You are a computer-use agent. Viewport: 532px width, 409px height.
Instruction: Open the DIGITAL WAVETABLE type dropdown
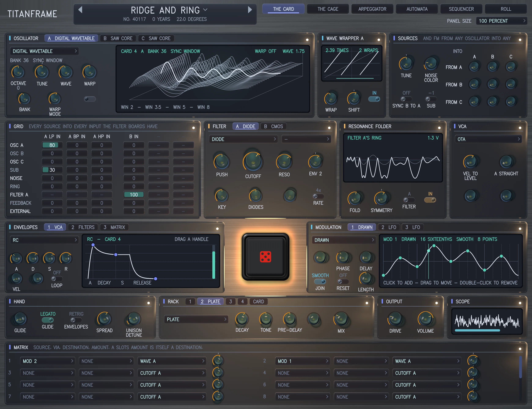[x=44, y=51]
